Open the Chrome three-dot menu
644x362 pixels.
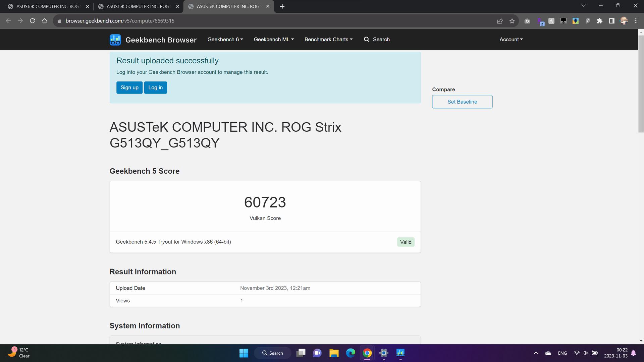[636, 21]
